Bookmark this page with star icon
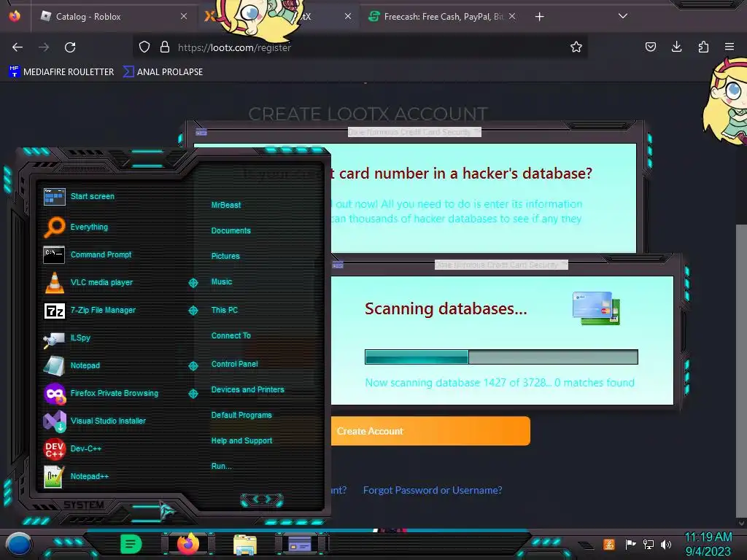This screenshot has width=747, height=560. tap(576, 47)
